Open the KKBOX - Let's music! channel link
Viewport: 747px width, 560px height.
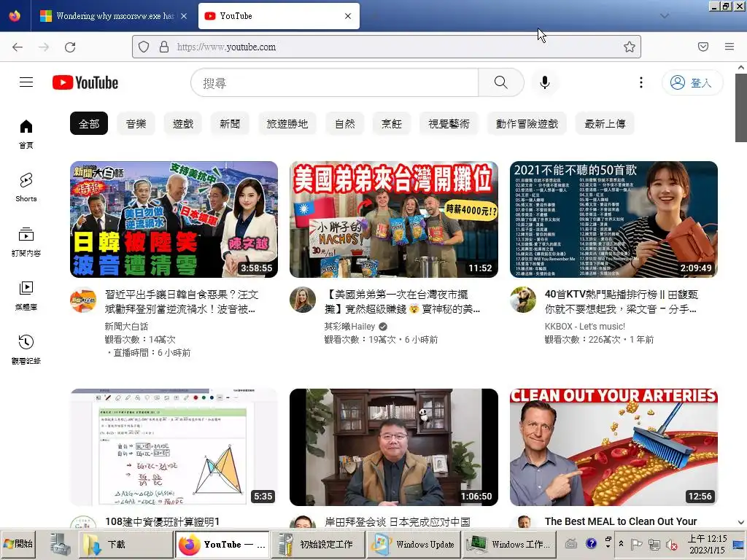click(584, 326)
